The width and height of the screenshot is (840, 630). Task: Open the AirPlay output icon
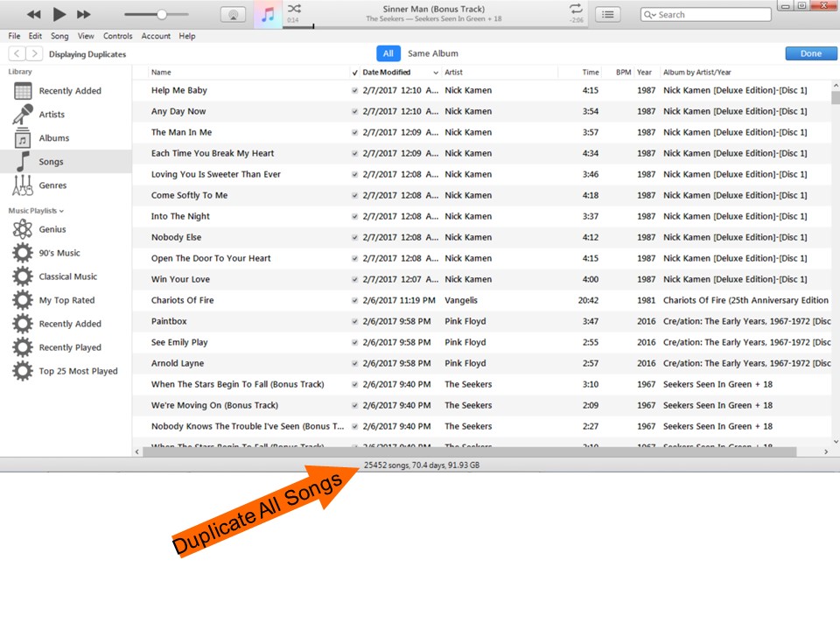tap(233, 15)
